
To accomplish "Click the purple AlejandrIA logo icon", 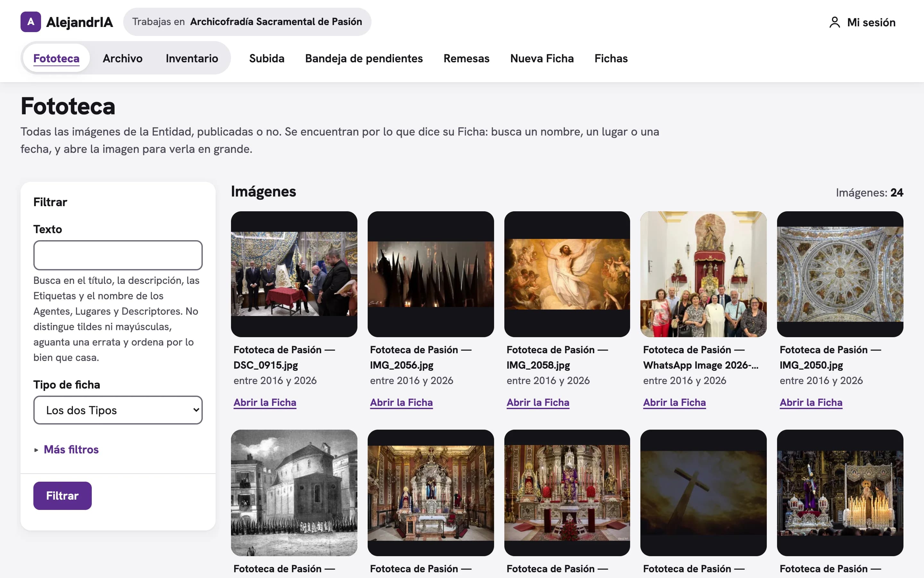I will [30, 22].
